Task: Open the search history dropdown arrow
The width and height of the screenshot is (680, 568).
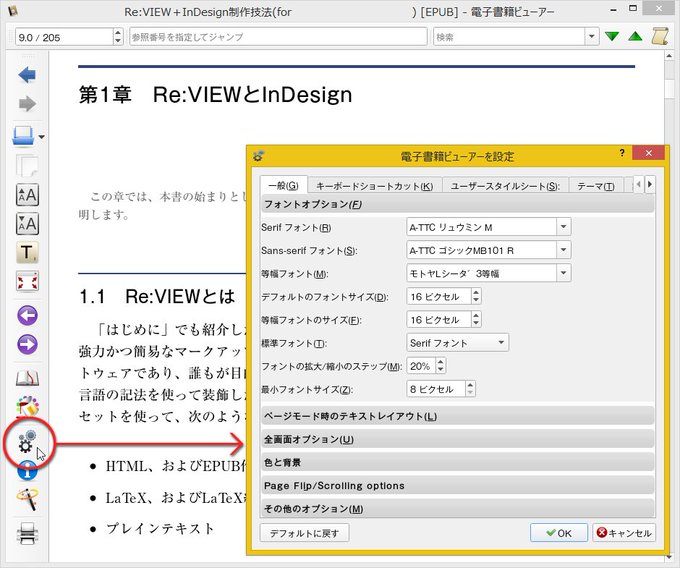Action: point(592,37)
